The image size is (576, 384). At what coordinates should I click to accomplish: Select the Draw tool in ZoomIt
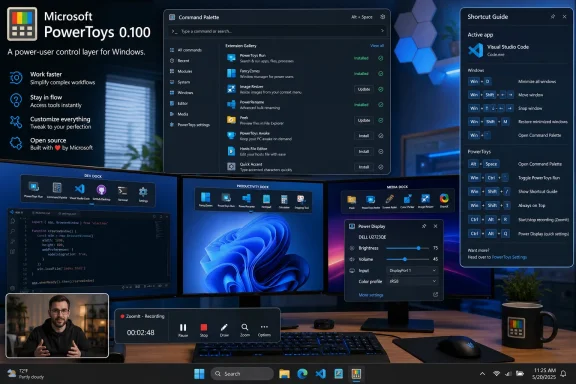coord(224,330)
